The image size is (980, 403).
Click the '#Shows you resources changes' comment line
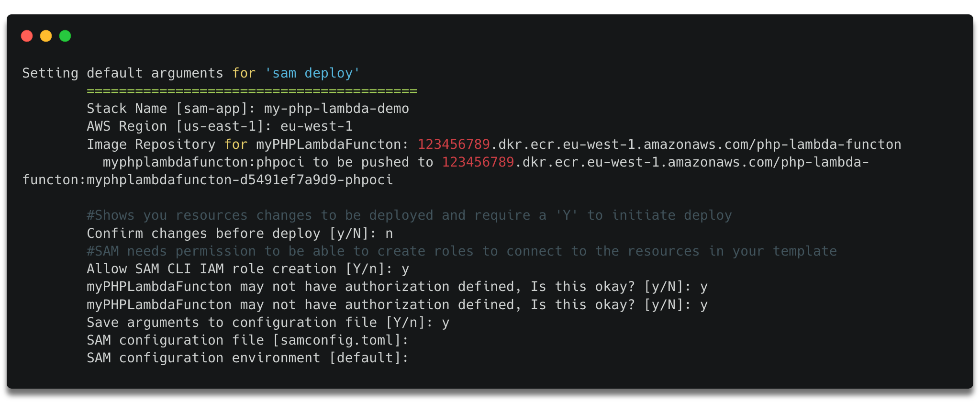tap(409, 215)
